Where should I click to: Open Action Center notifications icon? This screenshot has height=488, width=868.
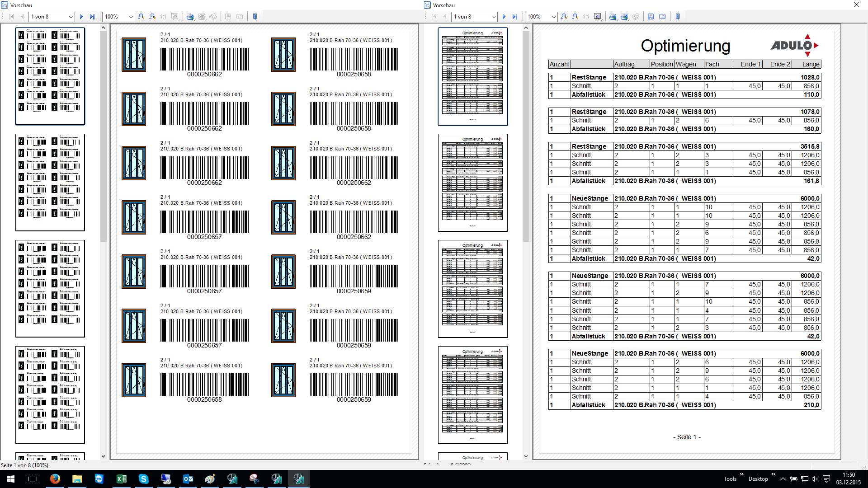click(826, 479)
